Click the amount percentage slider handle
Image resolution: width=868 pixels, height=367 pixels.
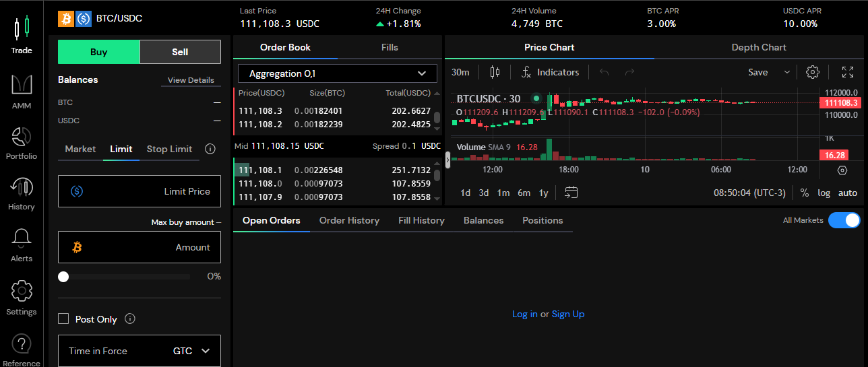[63, 277]
